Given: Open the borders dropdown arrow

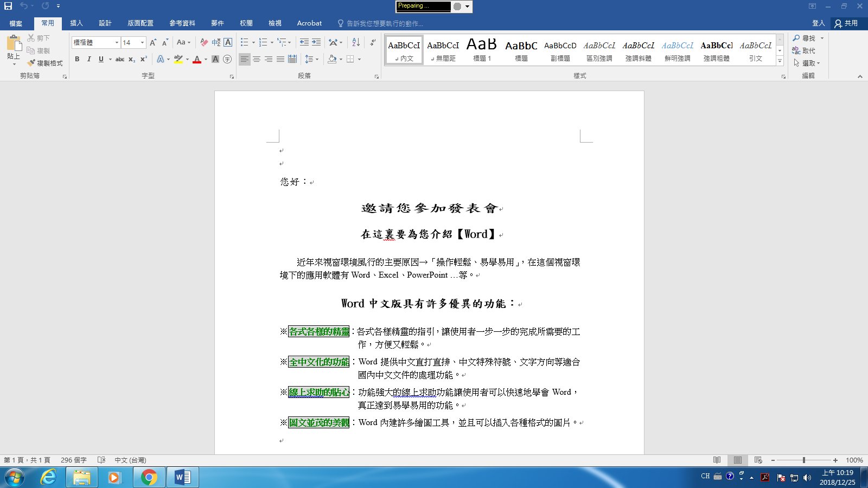Looking at the screenshot, I should click(x=359, y=59).
